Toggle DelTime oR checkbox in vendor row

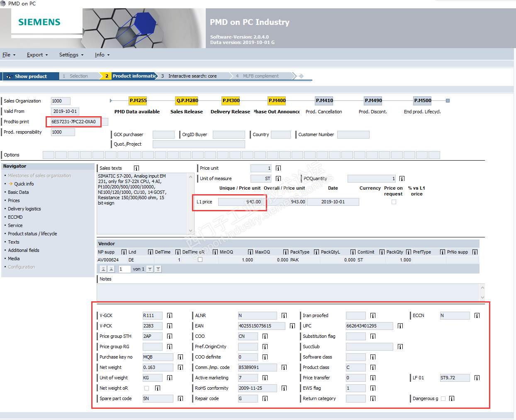pyautogui.click(x=200, y=260)
